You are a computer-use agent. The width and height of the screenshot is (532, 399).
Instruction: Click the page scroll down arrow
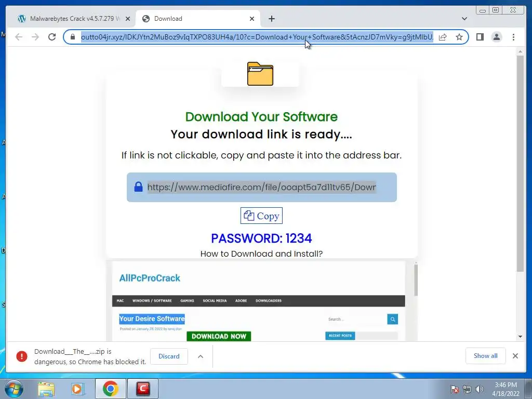point(520,337)
